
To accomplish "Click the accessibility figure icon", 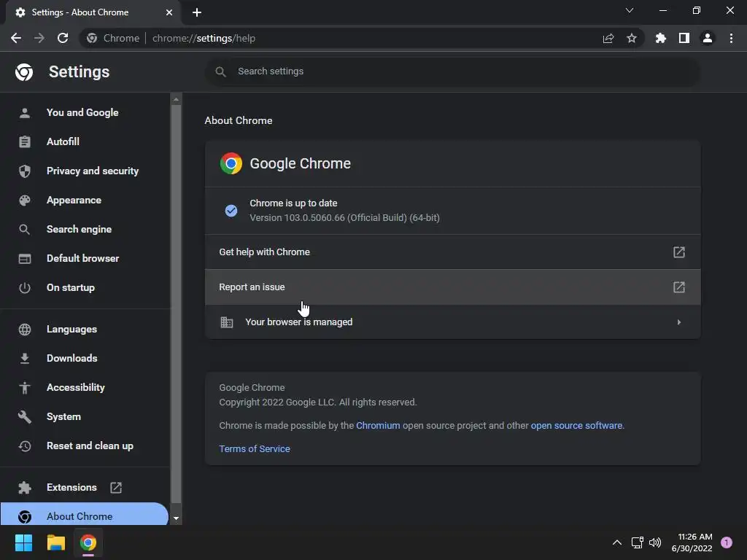I will 24,388.
